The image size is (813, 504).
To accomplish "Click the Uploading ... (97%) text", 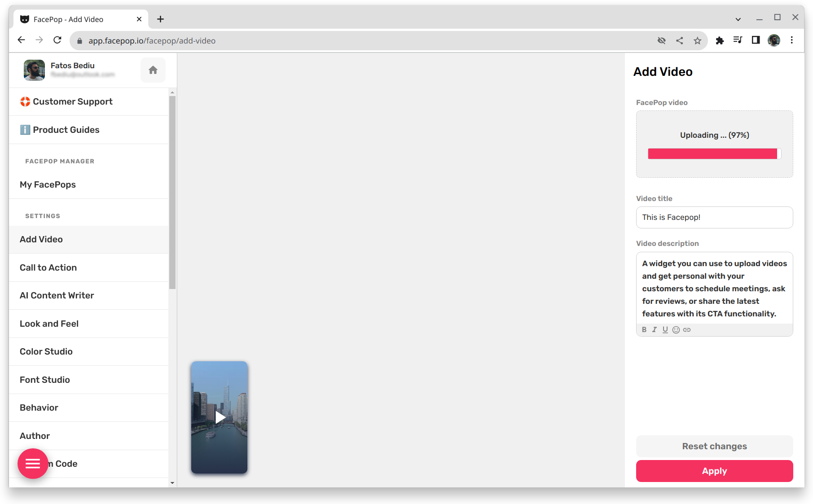I will click(x=714, y=136).
